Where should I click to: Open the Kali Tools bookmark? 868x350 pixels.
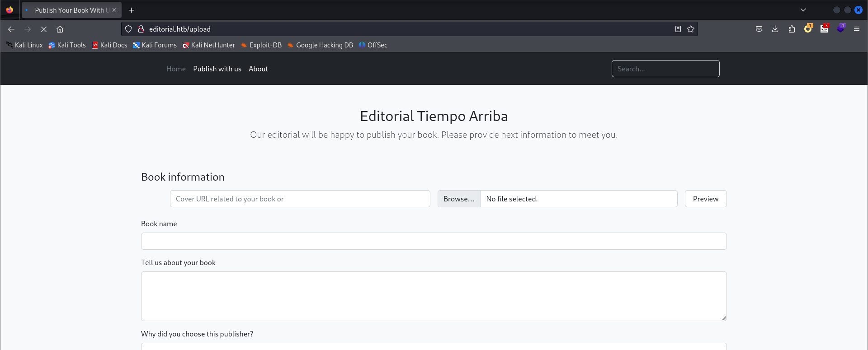point(67,45)
